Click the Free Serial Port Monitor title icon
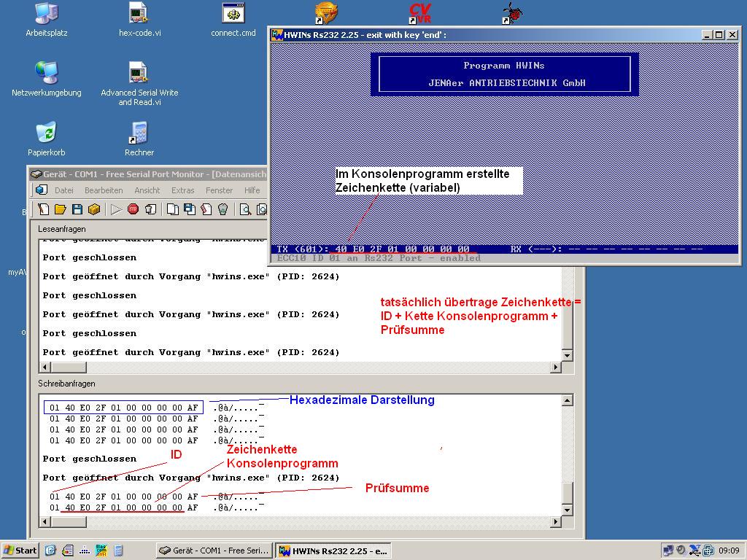Viewport: 747px width, 560px height. pos(36,174)
